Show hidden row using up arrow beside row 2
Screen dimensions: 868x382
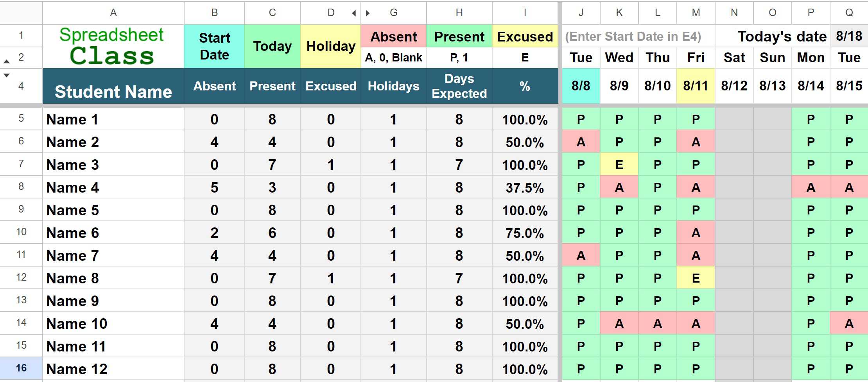[7, 61]
